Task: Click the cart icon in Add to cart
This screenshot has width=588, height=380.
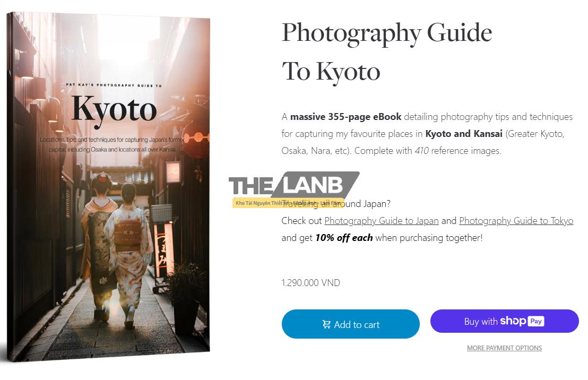Action: 326,324
